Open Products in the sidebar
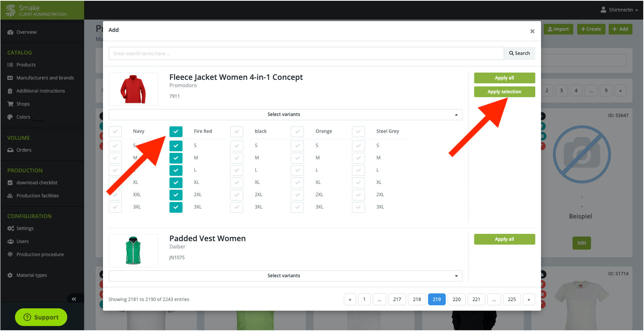The height and width of the screenshot is (331, 644). [26, 65]
